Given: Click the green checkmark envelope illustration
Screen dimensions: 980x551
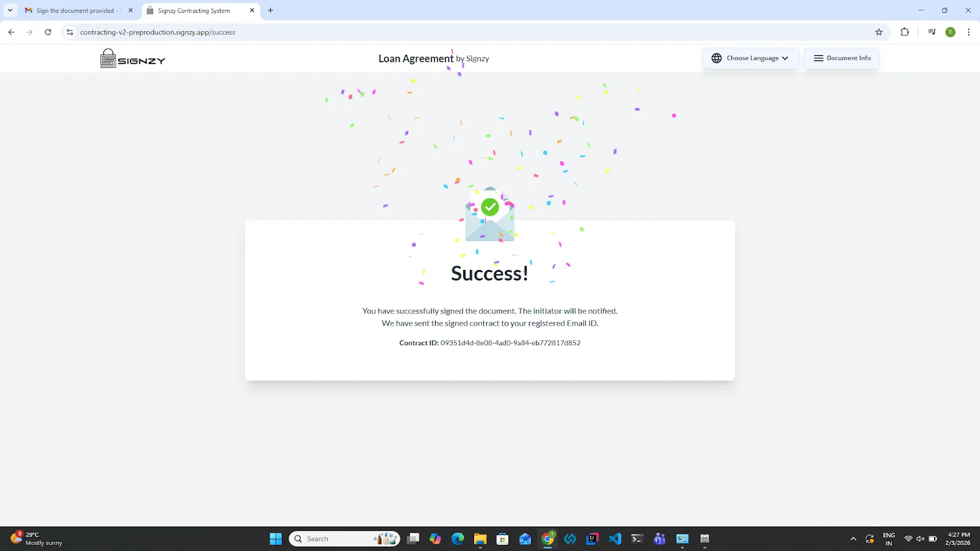Looking at the screenshot, I should pyautogui.click(x=489, y=214).
